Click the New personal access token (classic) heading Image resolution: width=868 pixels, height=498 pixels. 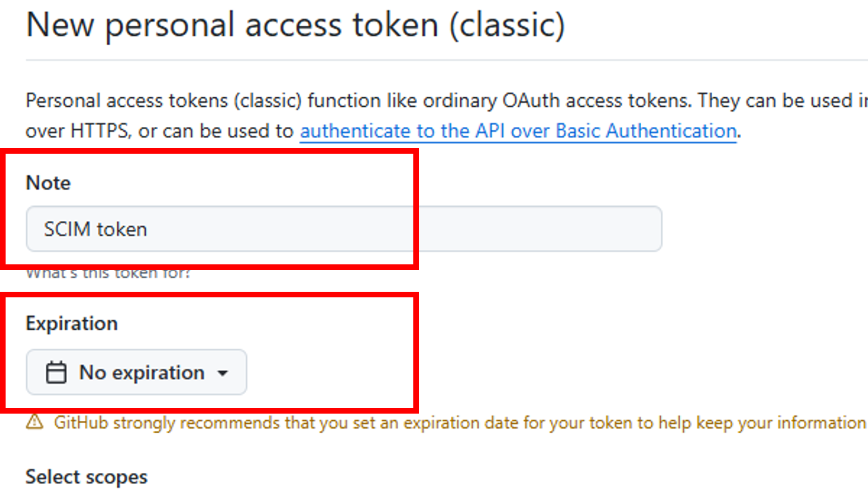(295, 26)
